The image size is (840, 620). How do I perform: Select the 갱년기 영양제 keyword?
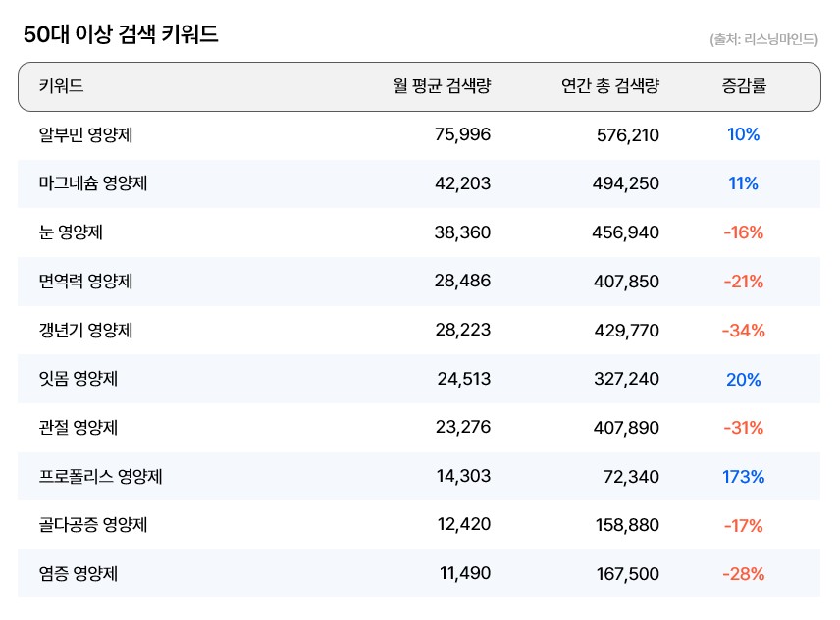coord(85,331)
